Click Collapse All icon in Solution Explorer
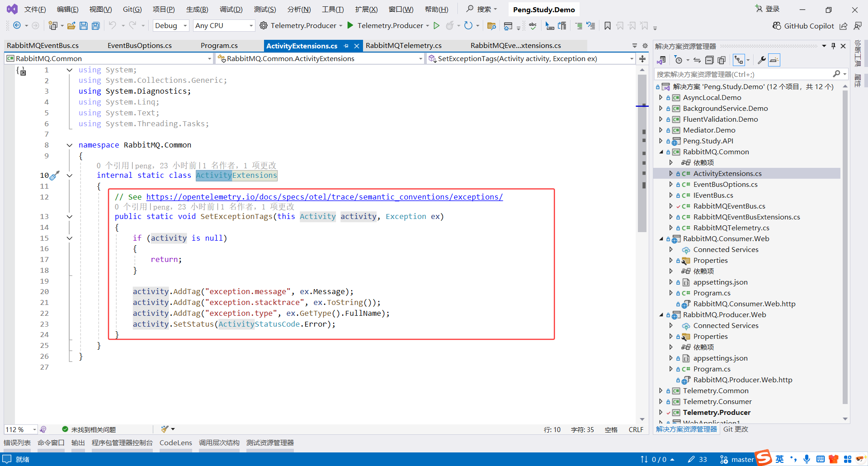 click(x=709, y=60)
